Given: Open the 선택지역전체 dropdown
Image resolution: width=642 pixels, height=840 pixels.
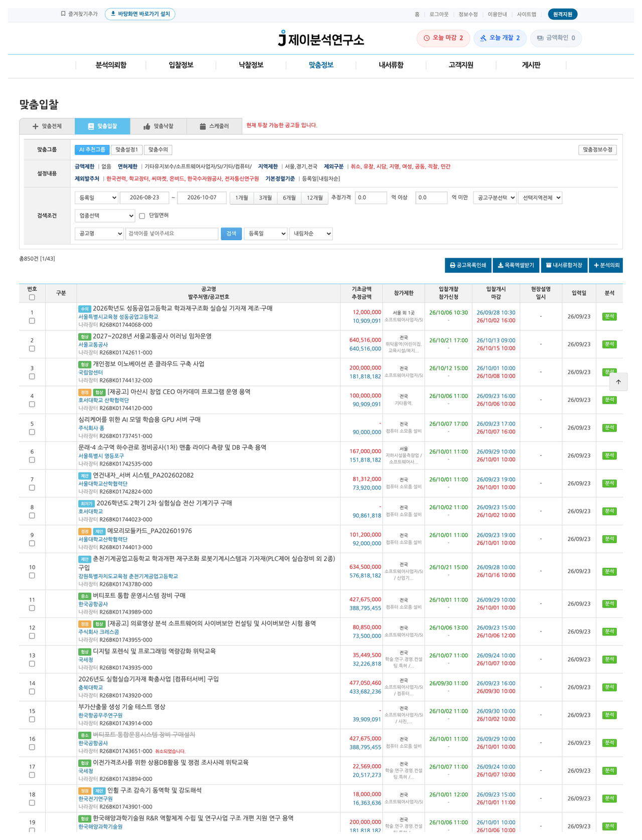Looking at the screenshot, I should point(540,198).
